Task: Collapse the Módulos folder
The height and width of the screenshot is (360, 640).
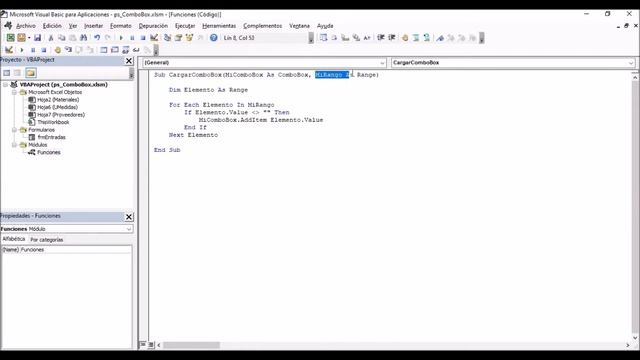Action: coord(14,145)
